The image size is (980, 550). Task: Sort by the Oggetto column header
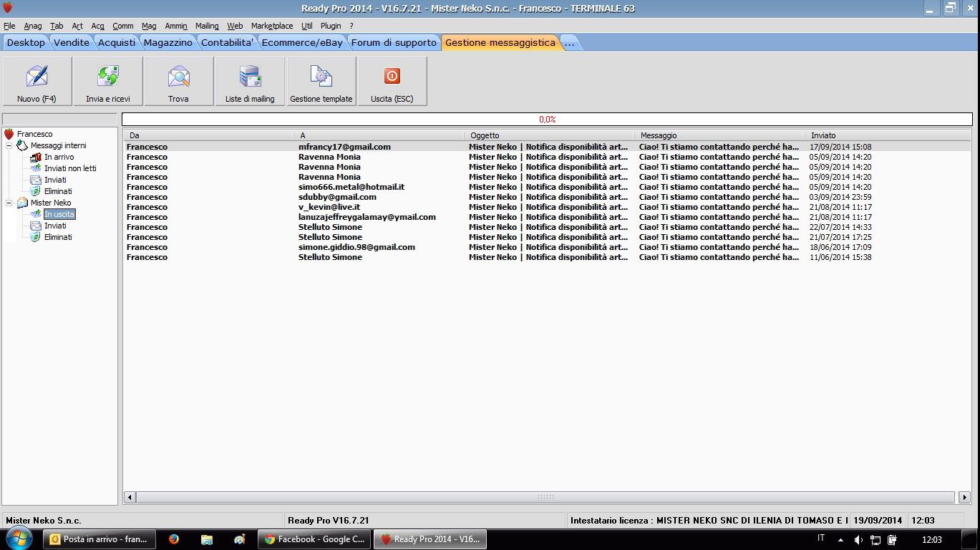point(550,135)
